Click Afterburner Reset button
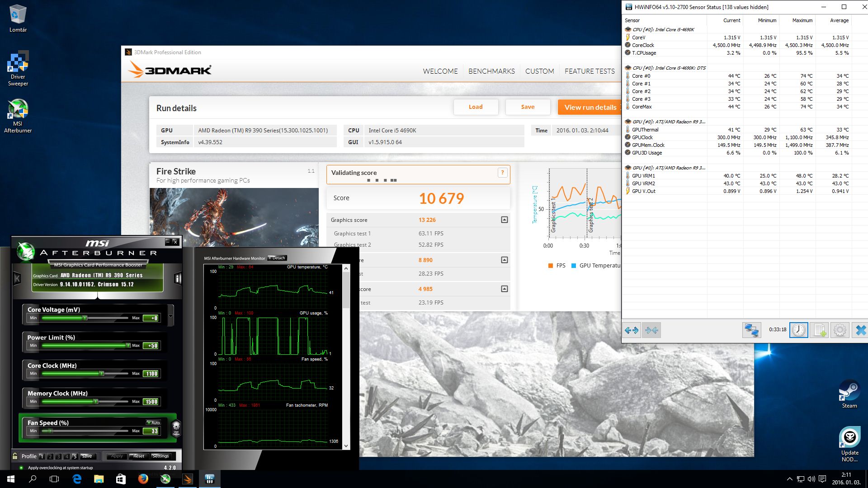868x488 pixels. coord(139,456)
